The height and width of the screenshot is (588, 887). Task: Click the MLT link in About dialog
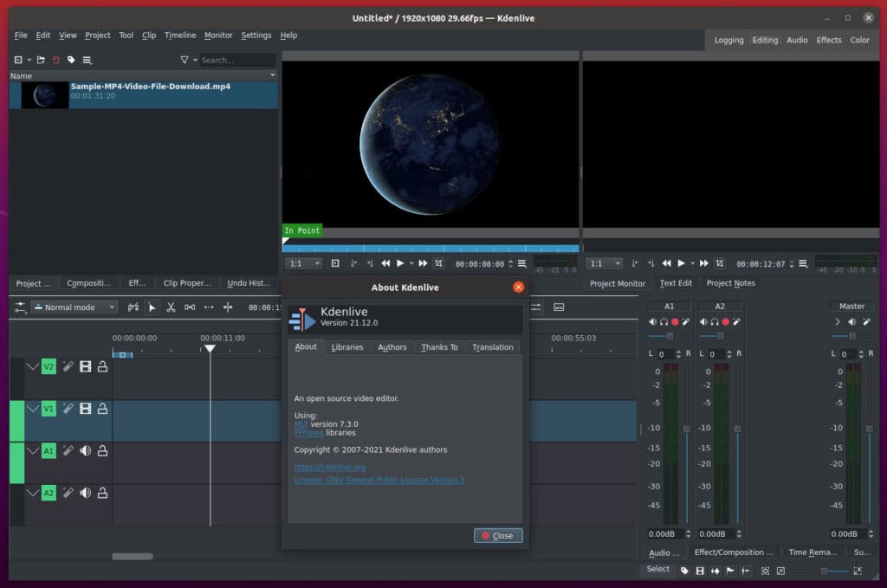pos(301,424)
